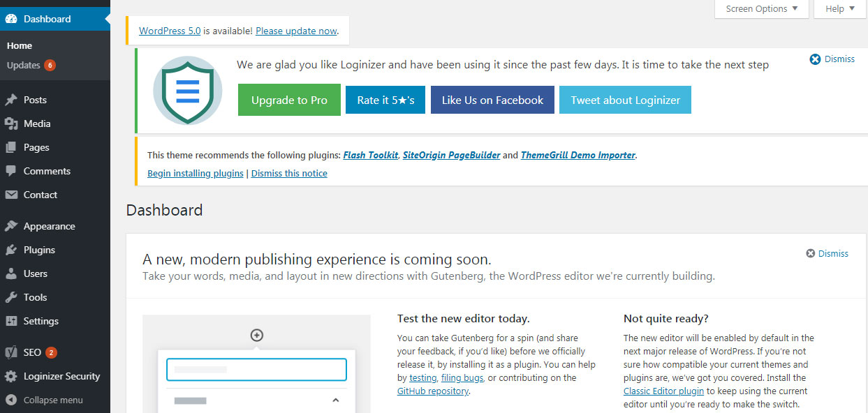Click the gray X icon beside Gutenberg Dismiss
868x413 pixels.
point(810,253)
